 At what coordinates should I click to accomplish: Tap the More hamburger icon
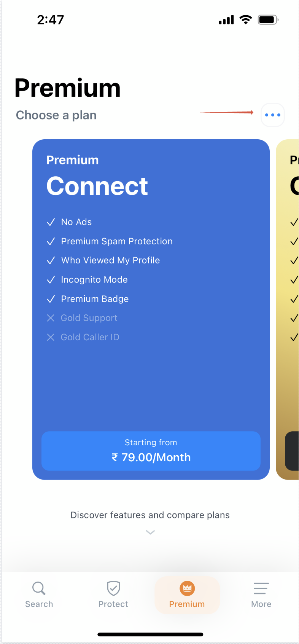coord(261,588)
